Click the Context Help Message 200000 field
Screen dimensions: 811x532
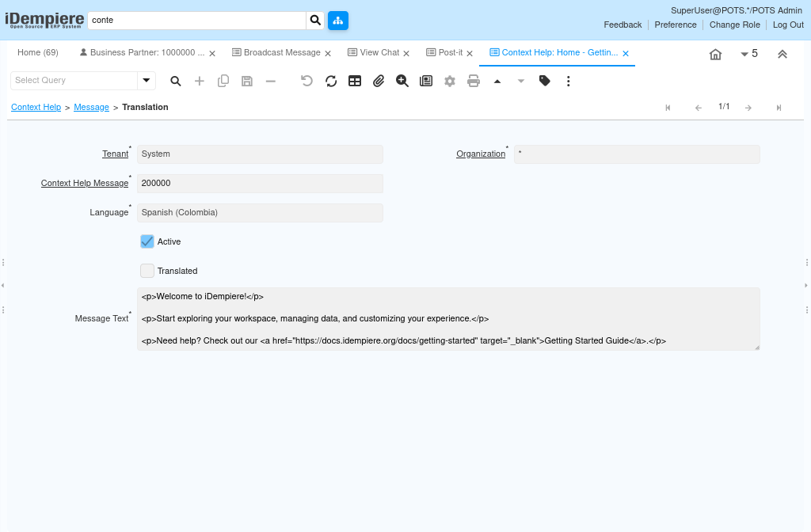pyautogui.click(x=260, y=184)
